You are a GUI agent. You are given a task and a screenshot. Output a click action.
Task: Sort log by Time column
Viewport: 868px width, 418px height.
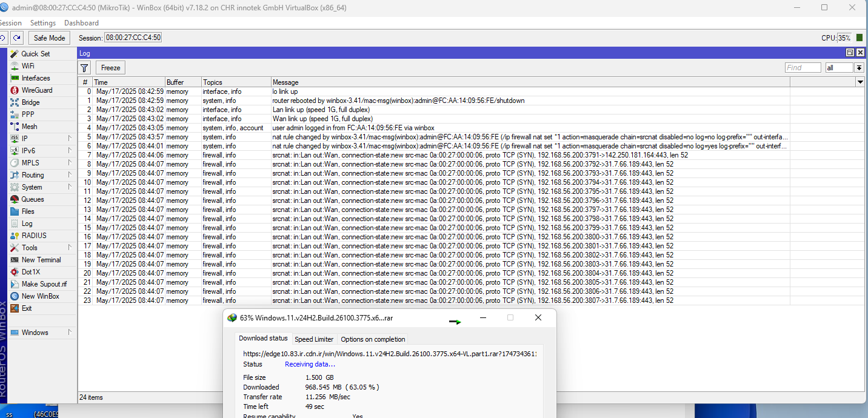pos(129,82)
